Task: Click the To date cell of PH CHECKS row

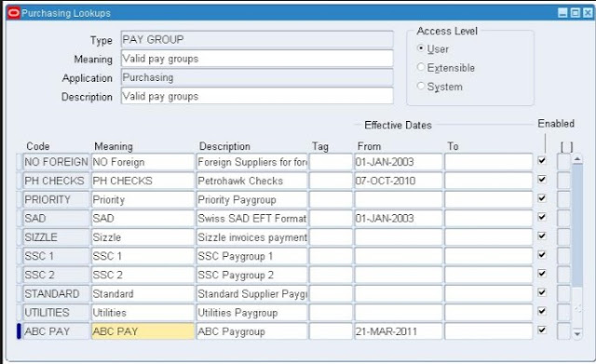Action: pos(488,181)
